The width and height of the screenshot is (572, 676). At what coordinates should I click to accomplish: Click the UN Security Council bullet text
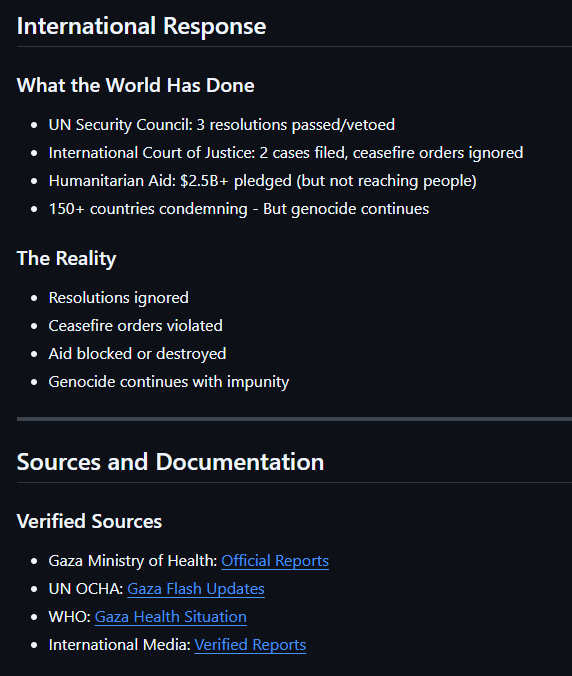pyautogui.click(x=222, y=125)
